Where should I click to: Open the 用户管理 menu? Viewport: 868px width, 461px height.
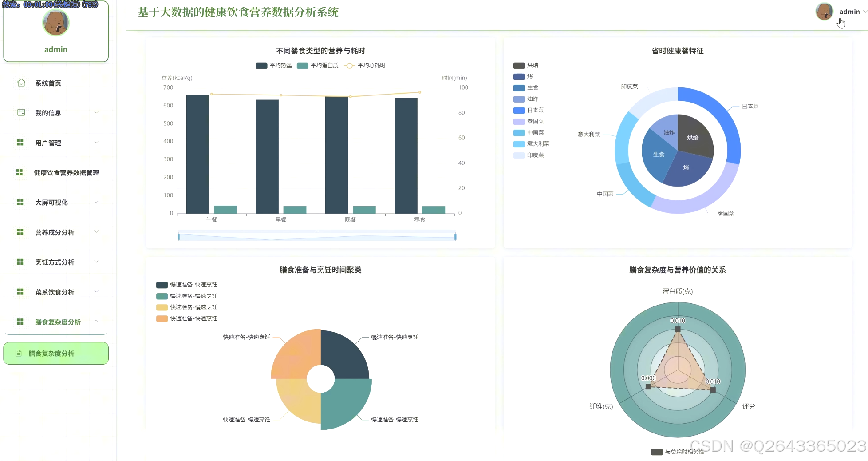point(56,143)
